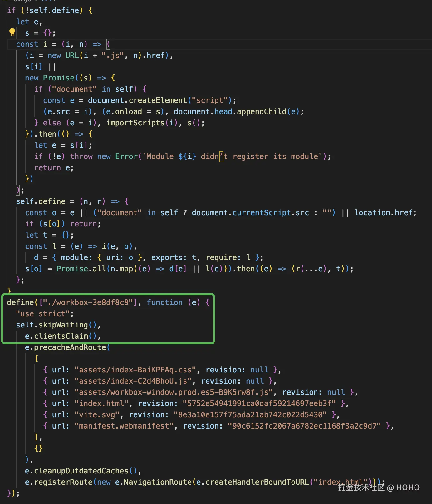Screen dimensions: 432x504
Task: Click the "createHandlerBoundToURL" method name
Action: tap(257, 482)
